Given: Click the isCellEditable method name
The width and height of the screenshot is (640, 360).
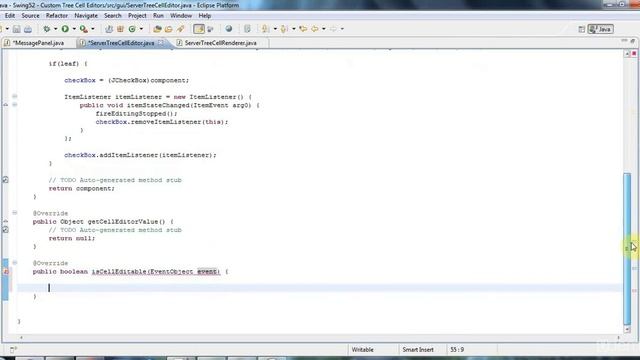Looking at the screenshot, I should pos(119,271).
